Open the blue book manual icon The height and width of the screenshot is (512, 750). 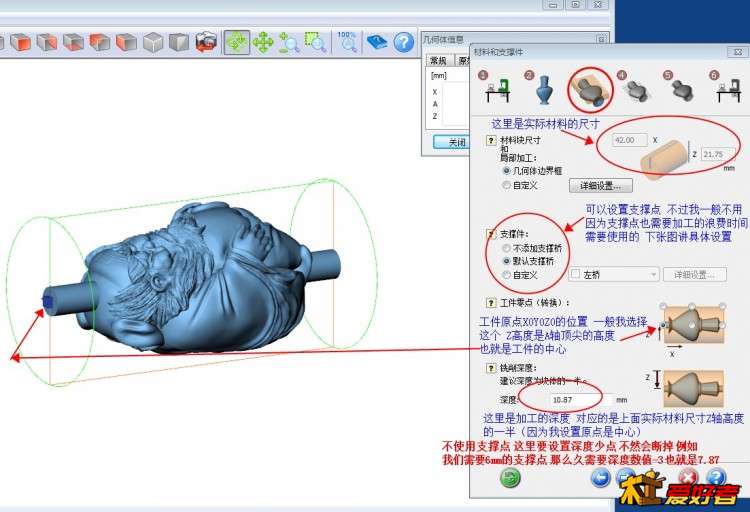click(376, 42)
